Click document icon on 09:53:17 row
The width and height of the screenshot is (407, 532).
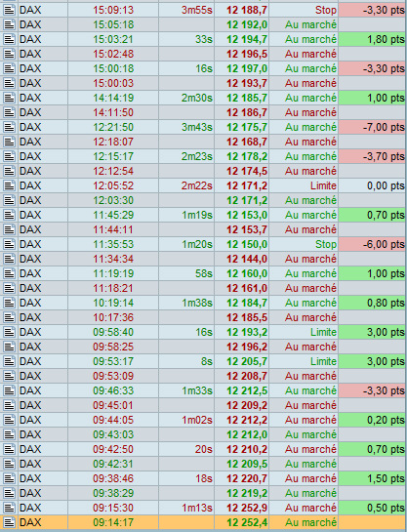(9, 361)
